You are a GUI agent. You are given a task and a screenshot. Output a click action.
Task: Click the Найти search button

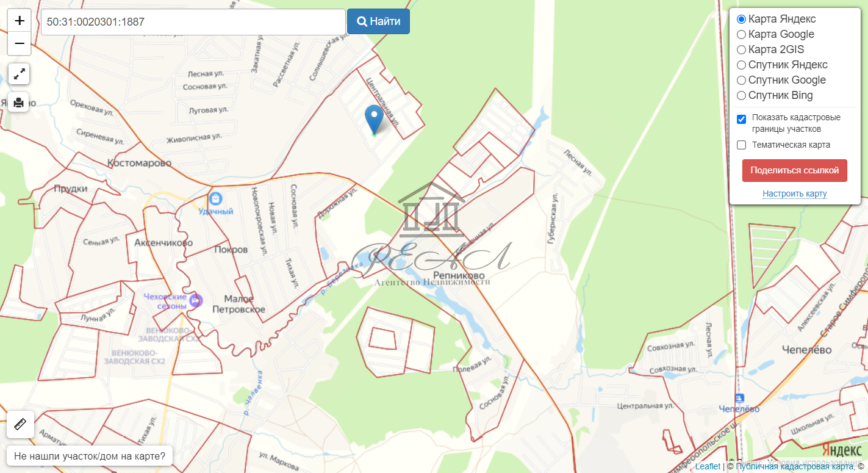coord(378,21)
